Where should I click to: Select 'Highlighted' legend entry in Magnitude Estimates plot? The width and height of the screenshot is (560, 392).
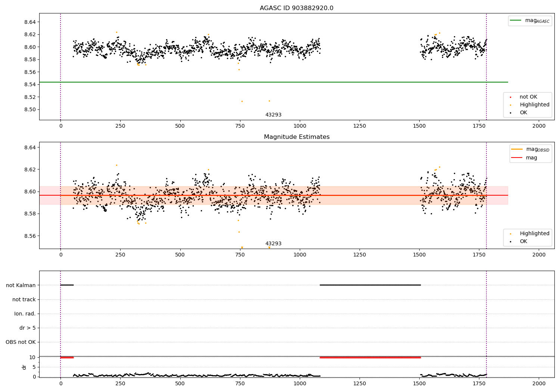point(534,234)
